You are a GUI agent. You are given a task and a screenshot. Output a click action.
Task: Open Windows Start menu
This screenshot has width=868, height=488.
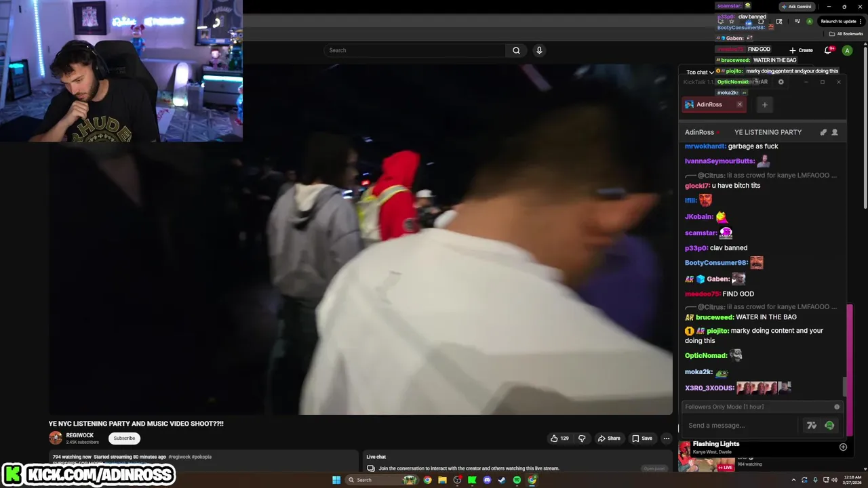(x=336, y=480)
